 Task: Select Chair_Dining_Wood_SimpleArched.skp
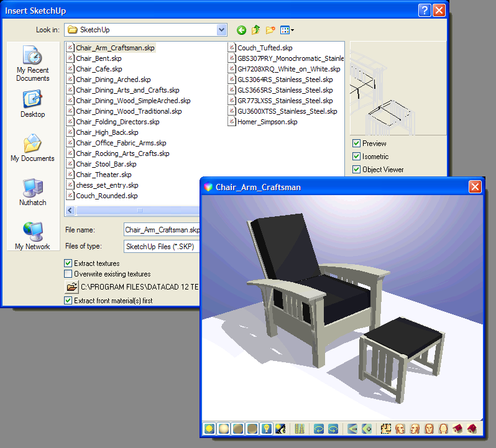pyautogui.click(x=129, y=101)
